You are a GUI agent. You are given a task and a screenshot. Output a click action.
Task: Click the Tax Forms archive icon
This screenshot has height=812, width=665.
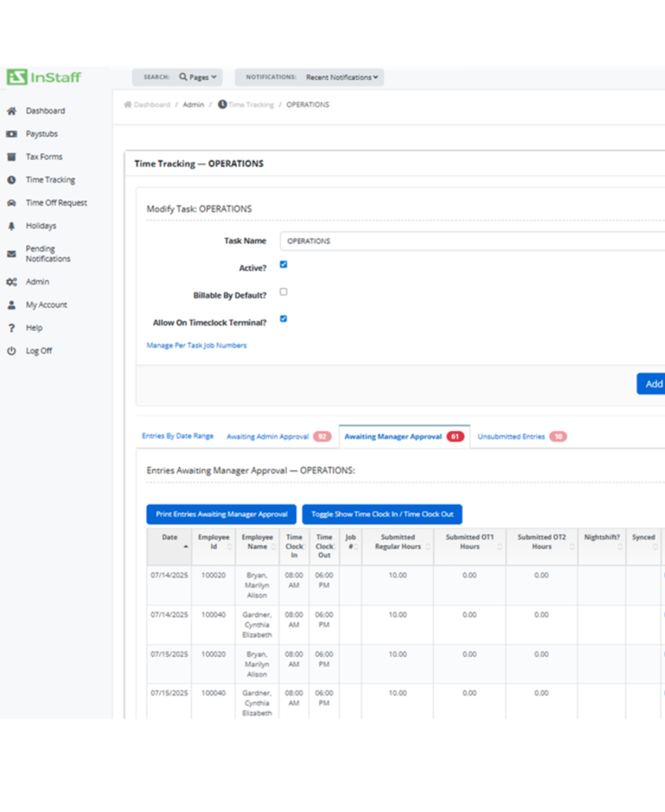[11, 157]
